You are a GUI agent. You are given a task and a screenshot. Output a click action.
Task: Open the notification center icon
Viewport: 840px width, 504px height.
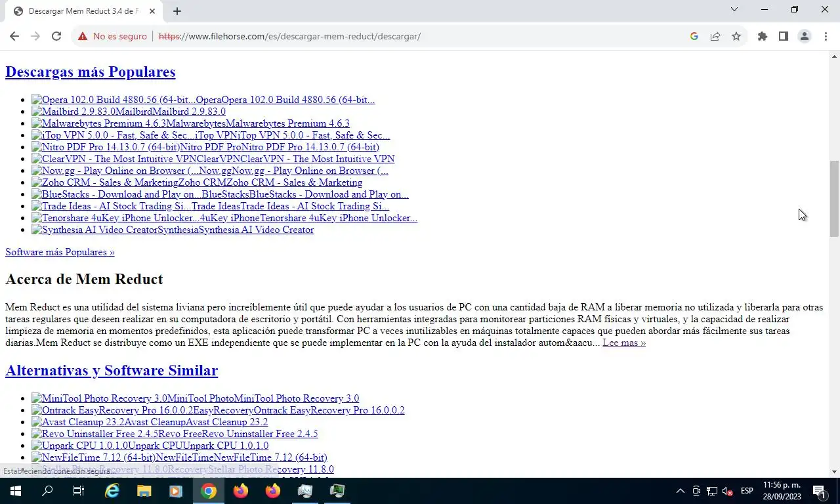tap(819, 491)
